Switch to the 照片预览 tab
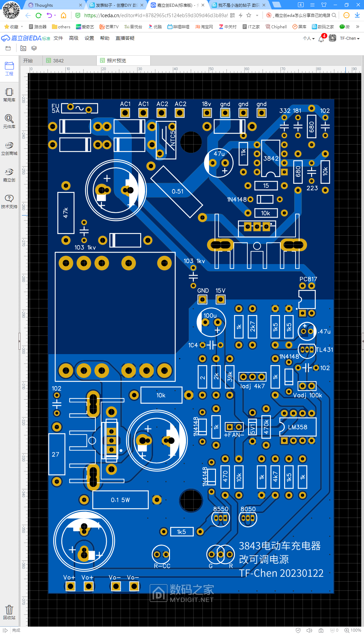This screenshot has height=634, width=364. pos(124,61)
